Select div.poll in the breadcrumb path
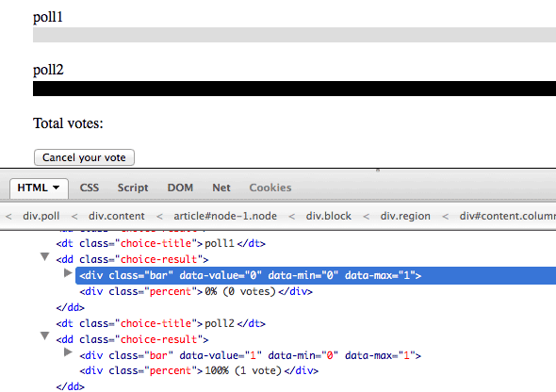This screenshot has height=392, width=556. coord(41,216)
